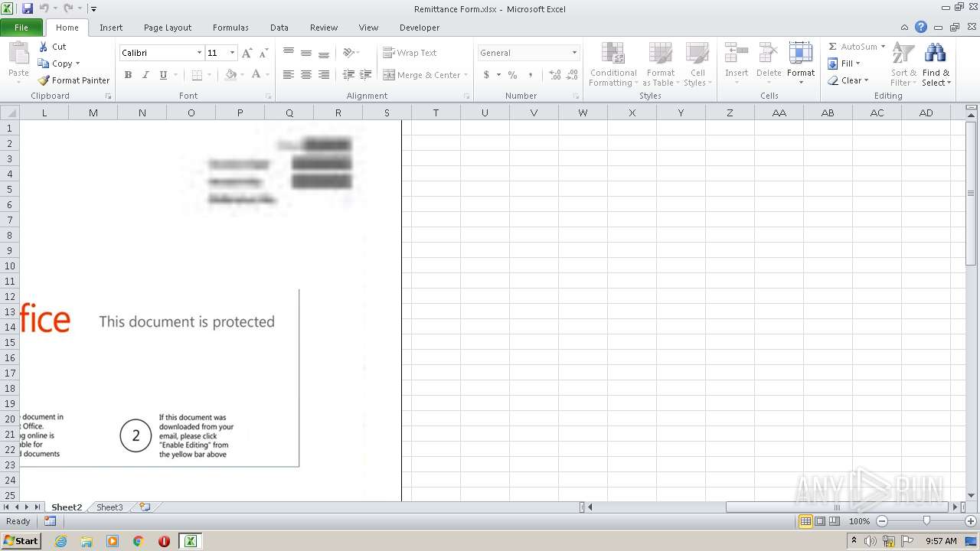Screen dimensions: 980x551
Task: Toggle Underline formatting
Action: [163, 75]
